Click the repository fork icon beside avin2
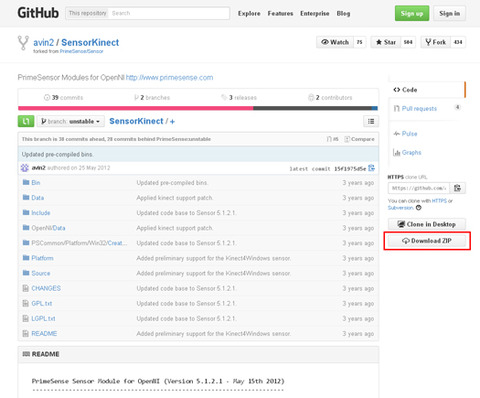The width and height of the screenshot is (480, 398). coord(23,43)
